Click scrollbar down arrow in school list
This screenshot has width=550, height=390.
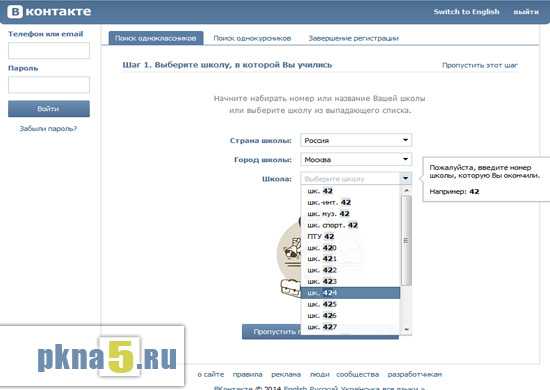tap(406, 329)
